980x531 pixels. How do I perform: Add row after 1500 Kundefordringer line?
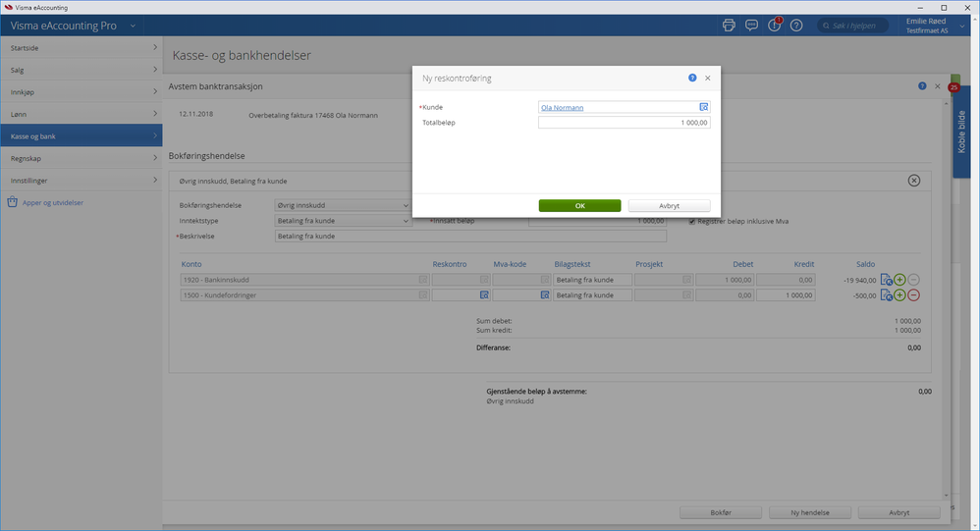click(x=900, y=294)
